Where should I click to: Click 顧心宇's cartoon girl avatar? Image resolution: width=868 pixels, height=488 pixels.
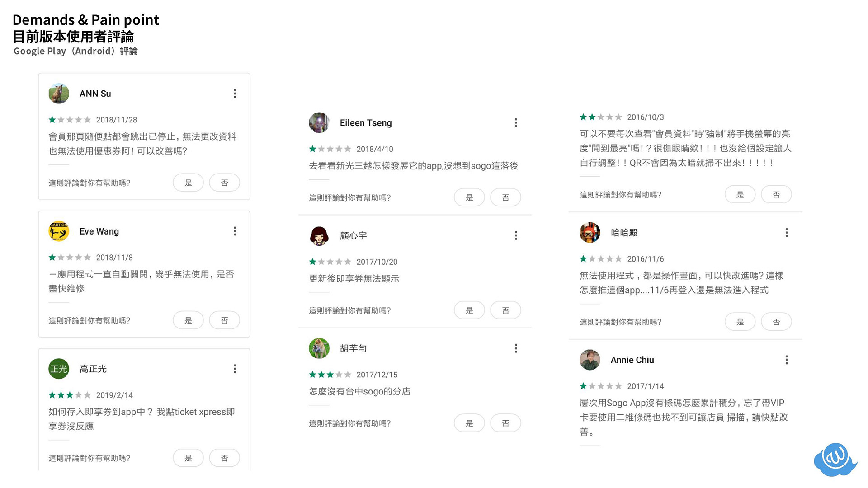[x=319, y=235]
